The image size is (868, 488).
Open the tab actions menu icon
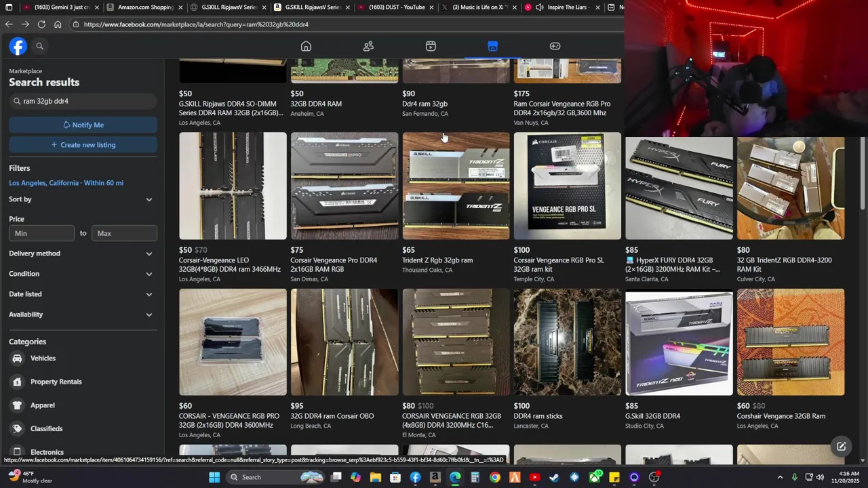coord(9,7)
